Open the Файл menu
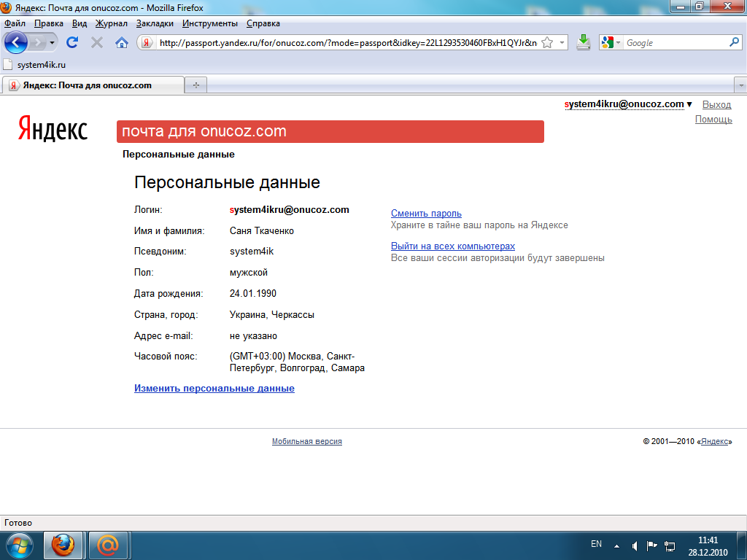This screenshot has width=747, height=560. point(15,23)
